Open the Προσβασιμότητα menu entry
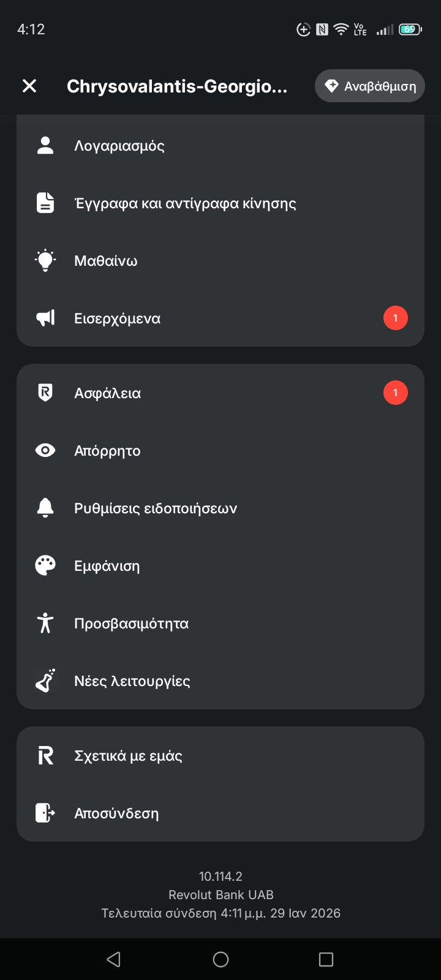Screen dimensions: 441x980 tap(132, 624)
